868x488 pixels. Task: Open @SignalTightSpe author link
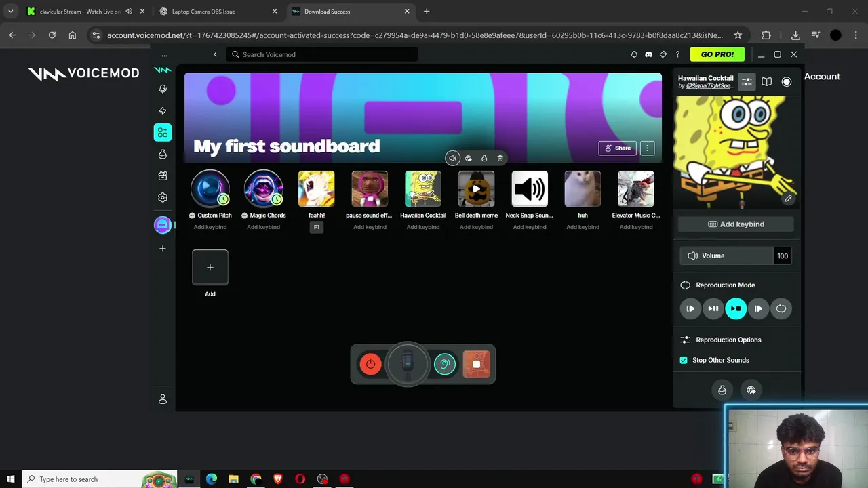[709, 86]
